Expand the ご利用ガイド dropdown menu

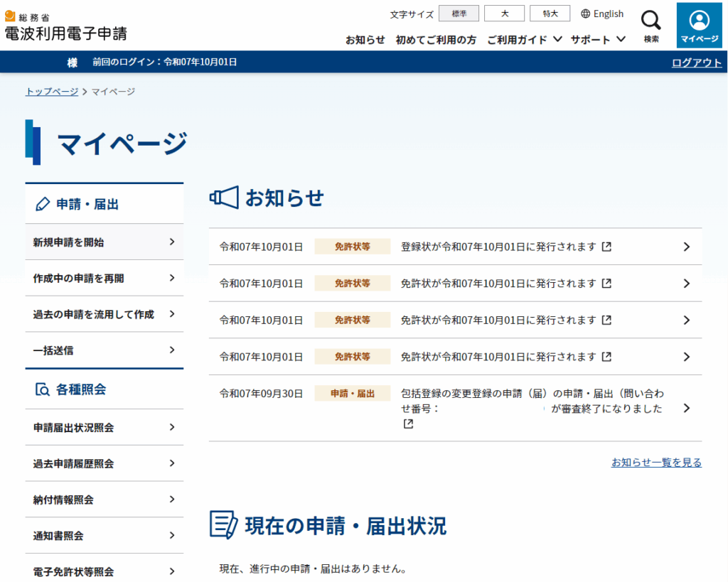pyautogui.click(x=524, y=40)
